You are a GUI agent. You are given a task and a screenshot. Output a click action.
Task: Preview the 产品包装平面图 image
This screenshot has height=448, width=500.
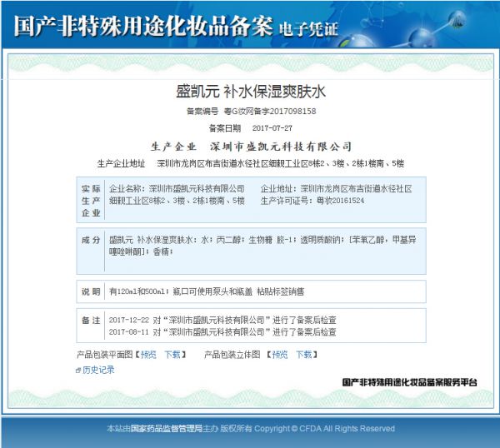tap(148, 355)
